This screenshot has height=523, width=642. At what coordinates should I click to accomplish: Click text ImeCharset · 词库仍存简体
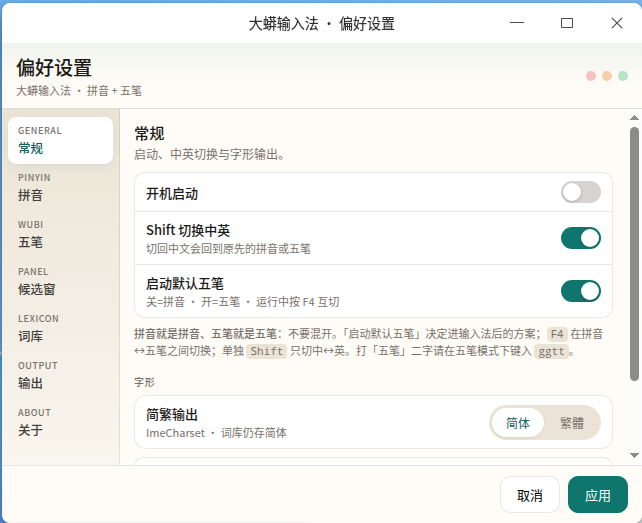point(217,433)
